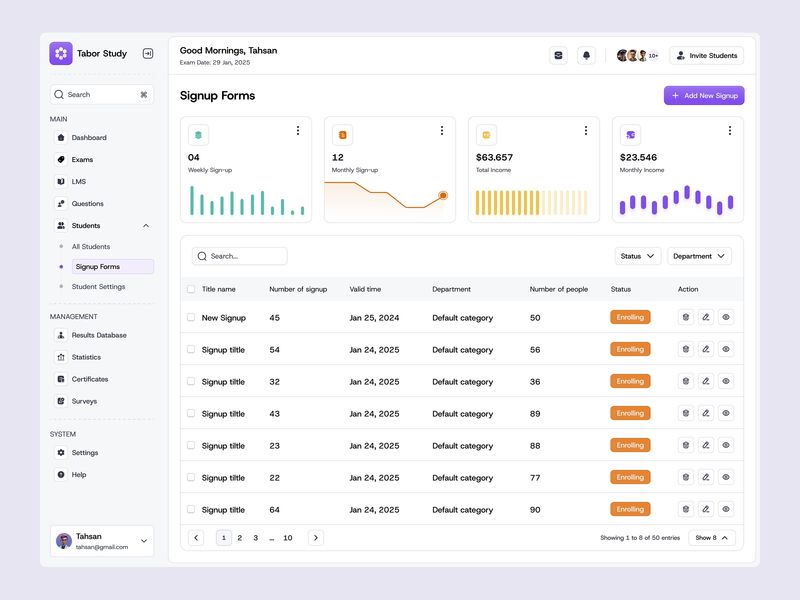This screenshot has height=600, width=800.
Task: Click the Weekly Sign-up card icon
Action: (198, 135)
